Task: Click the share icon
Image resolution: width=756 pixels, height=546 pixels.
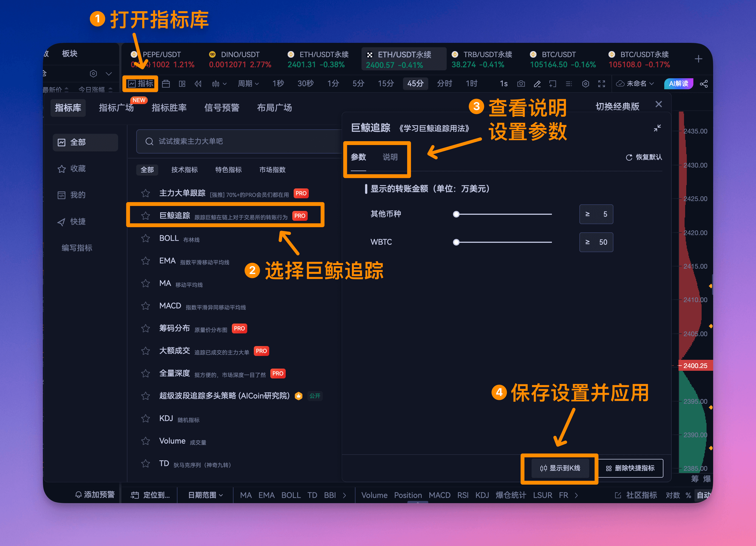Action: point(704,84)
